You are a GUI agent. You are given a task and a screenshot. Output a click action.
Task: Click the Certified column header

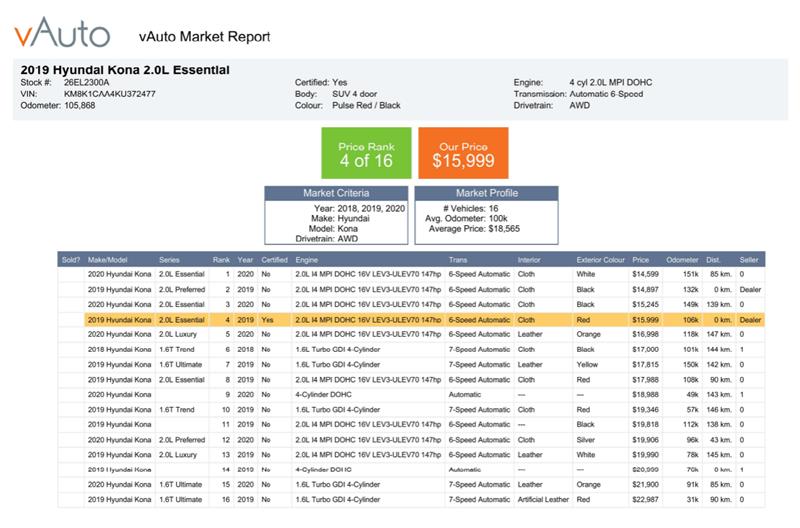tap(274, 260)
